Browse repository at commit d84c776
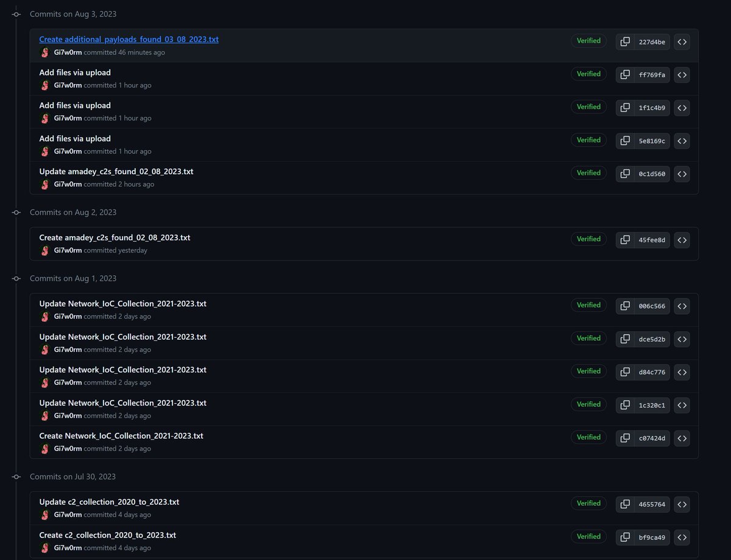Image resolution: width=731 pixels, height=560 pixels. (682, 372)
